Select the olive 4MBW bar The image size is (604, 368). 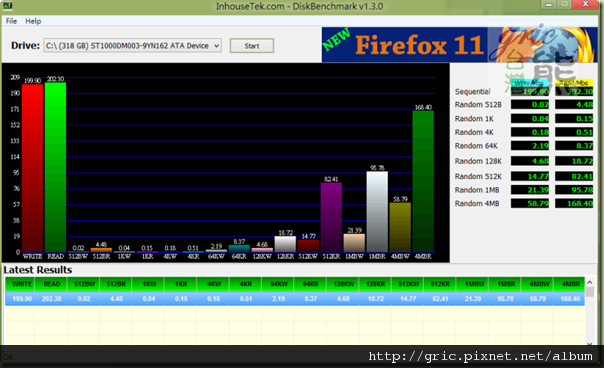[x=400, y=228]
